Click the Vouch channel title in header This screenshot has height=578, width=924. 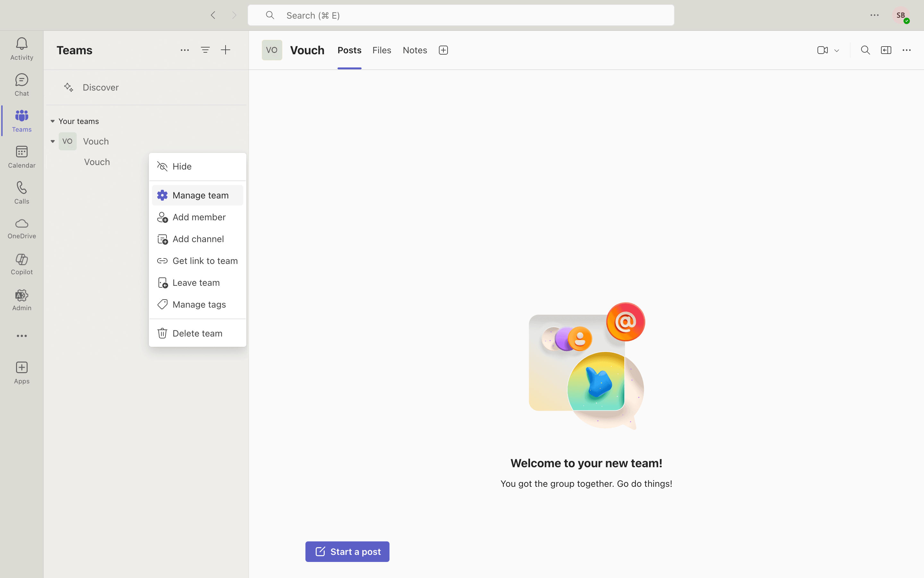click(307, 50)
